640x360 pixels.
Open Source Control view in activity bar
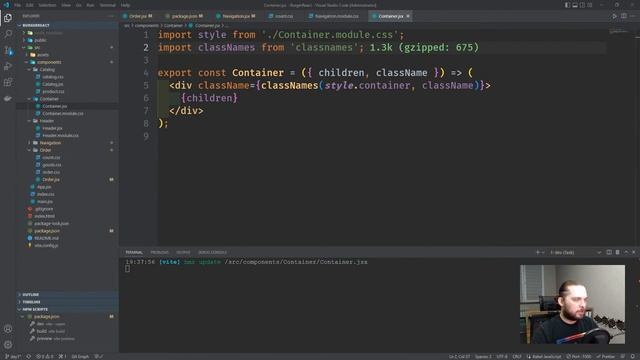pyautogui.click(x=8, y=50)
